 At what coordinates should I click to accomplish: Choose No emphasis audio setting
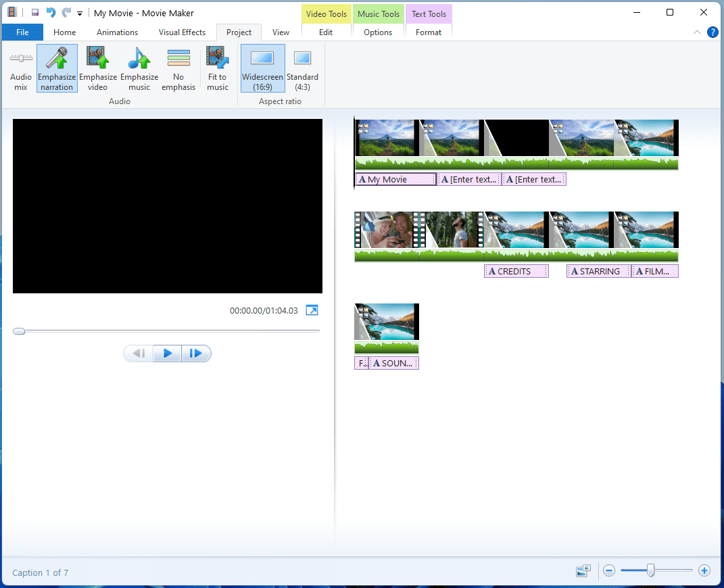click(178, 68)
